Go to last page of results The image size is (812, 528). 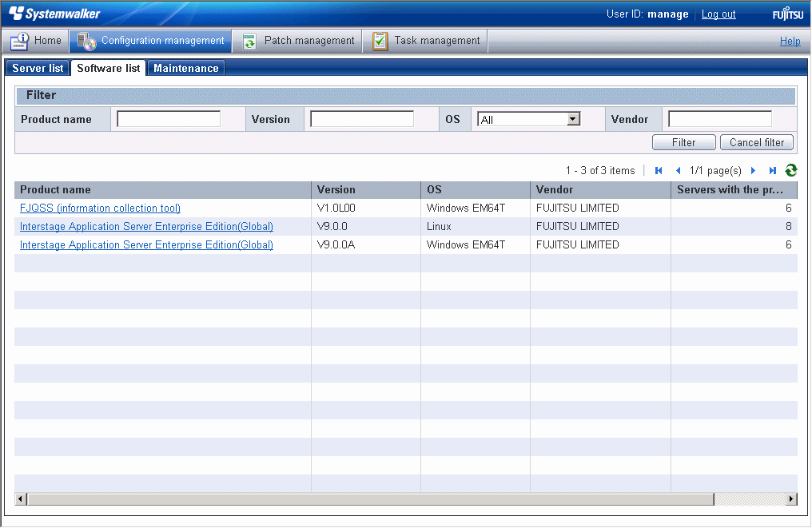coord(773,170)
